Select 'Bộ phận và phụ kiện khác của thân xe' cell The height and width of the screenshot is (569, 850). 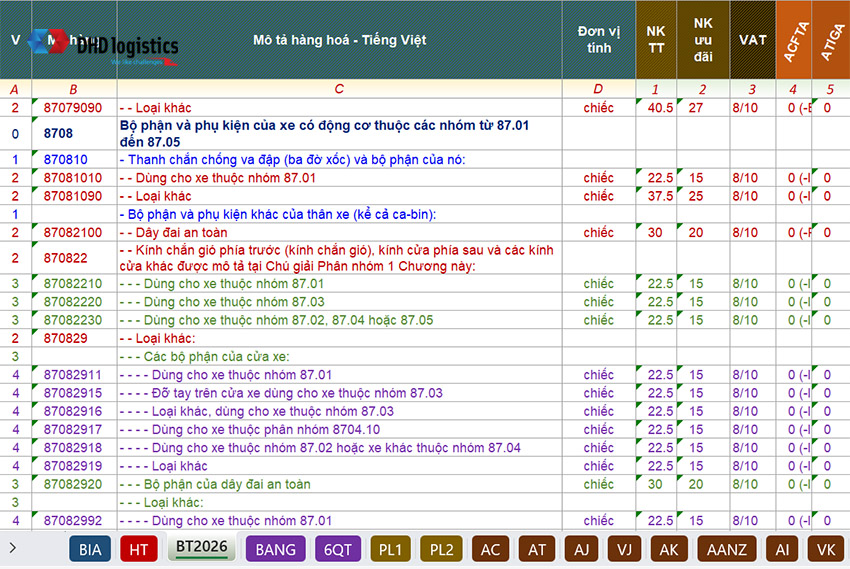coord(339,214)
